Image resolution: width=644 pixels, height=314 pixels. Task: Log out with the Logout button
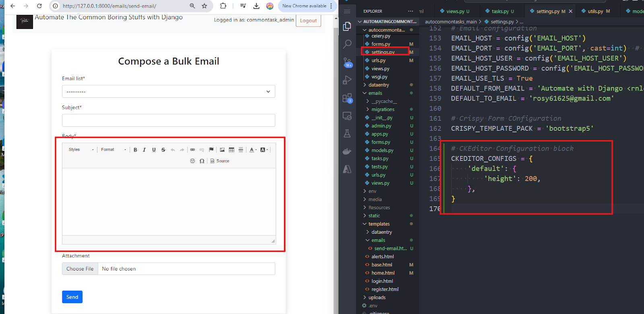(308, 21)
